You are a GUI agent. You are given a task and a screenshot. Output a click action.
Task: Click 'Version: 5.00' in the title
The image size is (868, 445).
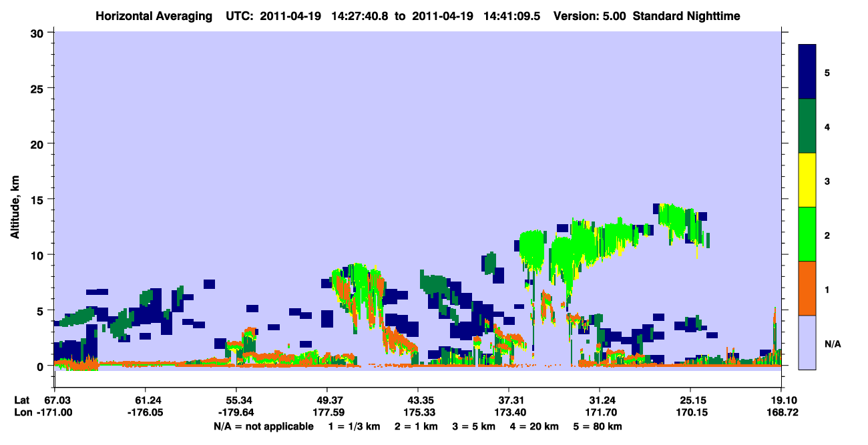coord(590,16)
